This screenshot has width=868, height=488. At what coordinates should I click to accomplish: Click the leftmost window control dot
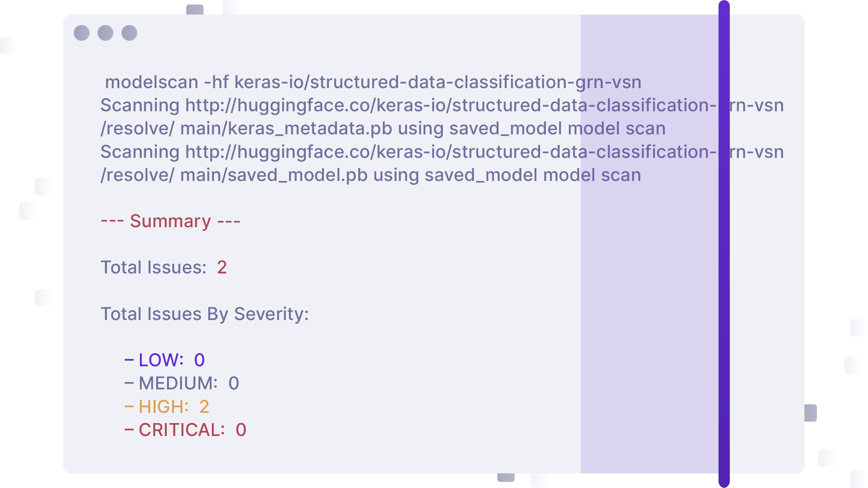tap(82, 33)
